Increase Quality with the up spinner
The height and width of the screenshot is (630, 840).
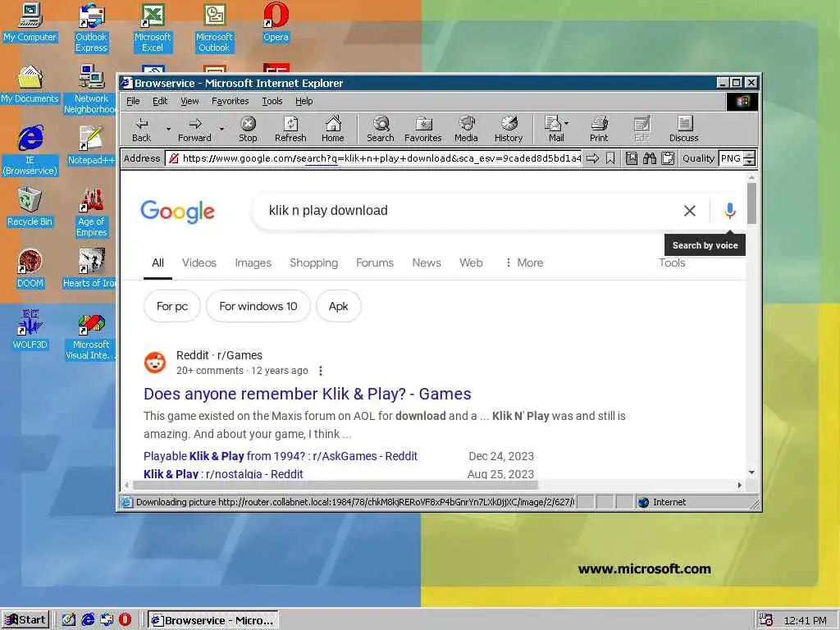(x=750, y=154)
